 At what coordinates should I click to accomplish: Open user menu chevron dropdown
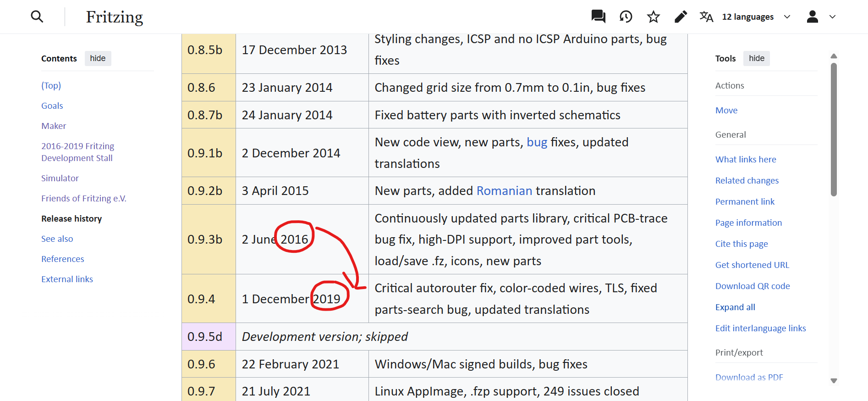pyautogui.click(x=833, y=17)
